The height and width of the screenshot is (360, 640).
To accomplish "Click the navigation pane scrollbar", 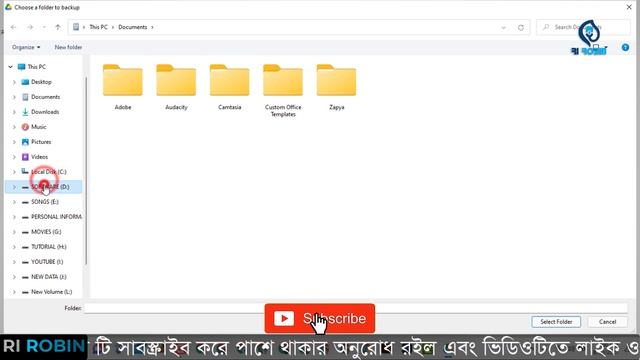I will [x=86, y=171].
